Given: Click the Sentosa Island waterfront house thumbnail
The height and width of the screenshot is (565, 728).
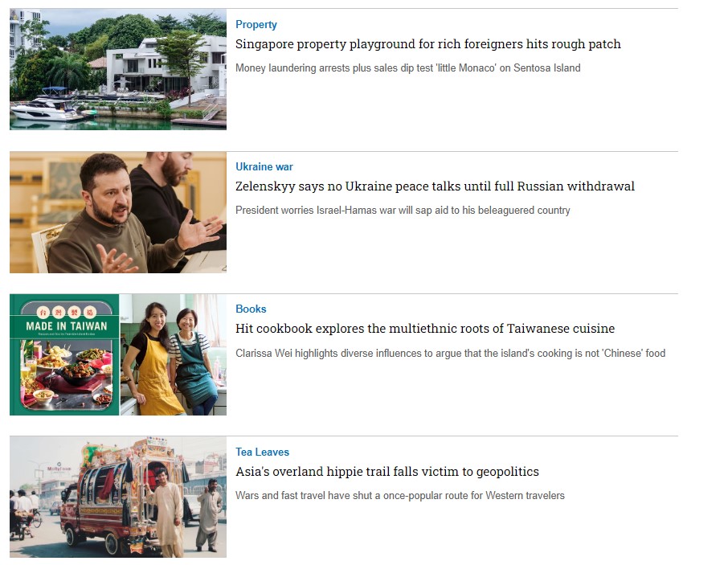Looking at the screenshot, I should coord(118,69).
